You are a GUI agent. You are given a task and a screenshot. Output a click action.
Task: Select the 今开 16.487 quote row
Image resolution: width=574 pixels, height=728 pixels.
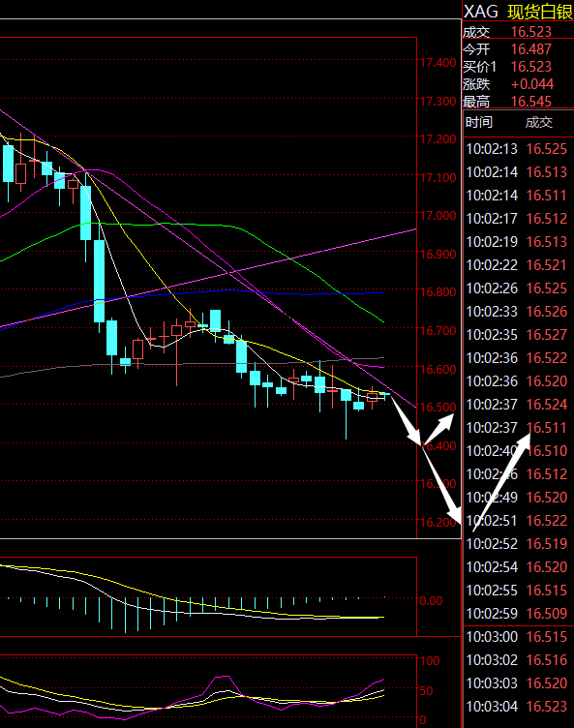(518, 49)
